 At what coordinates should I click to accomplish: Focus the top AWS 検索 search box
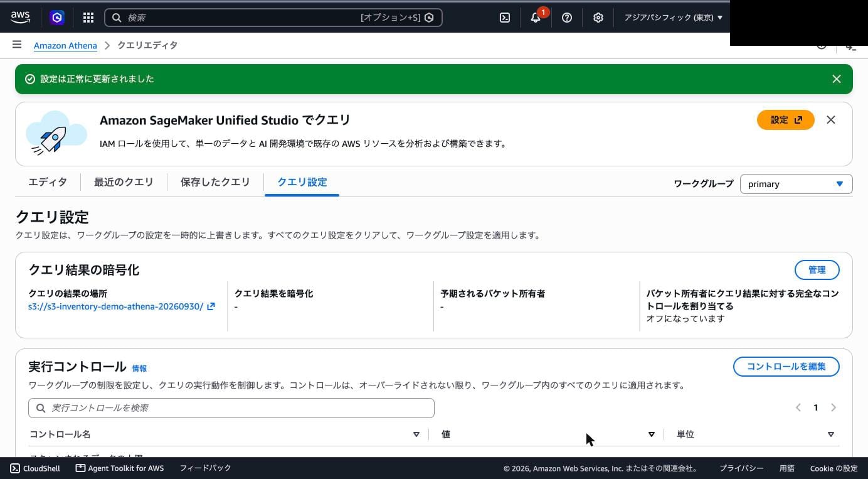(x=273, y=18)
